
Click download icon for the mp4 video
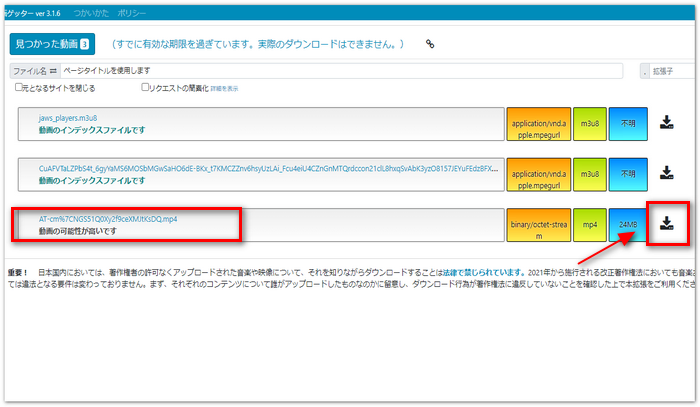(x=667, y=223)
